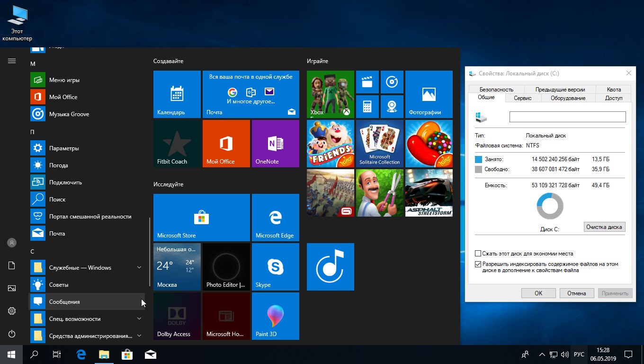Screen dimensions: 644x364
Task: Launch the OneNote tile
Action: 276,144
